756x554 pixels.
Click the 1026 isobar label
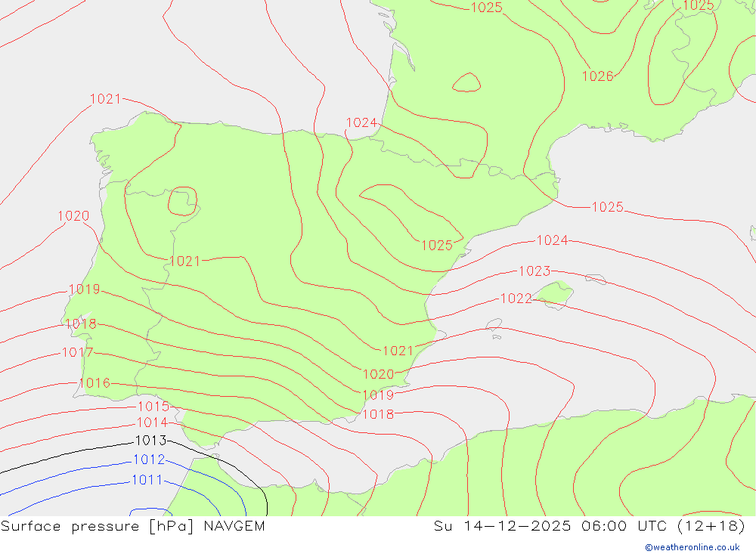(597, 76)
